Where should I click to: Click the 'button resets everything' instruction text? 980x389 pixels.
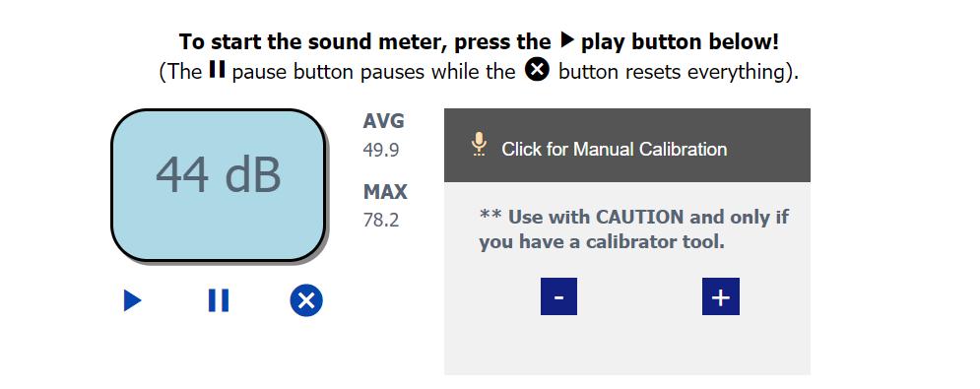(x=679, y=71)
